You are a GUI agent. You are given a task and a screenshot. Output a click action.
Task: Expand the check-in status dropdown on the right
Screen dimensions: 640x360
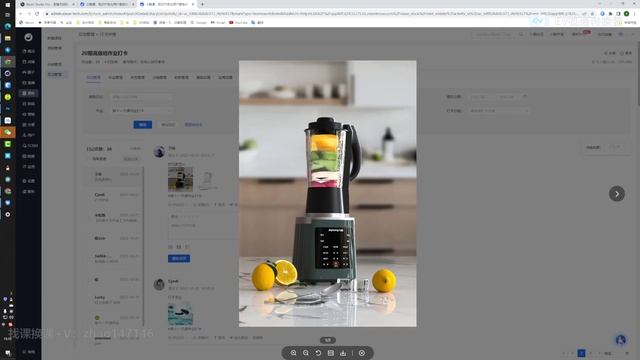[498, 111]
